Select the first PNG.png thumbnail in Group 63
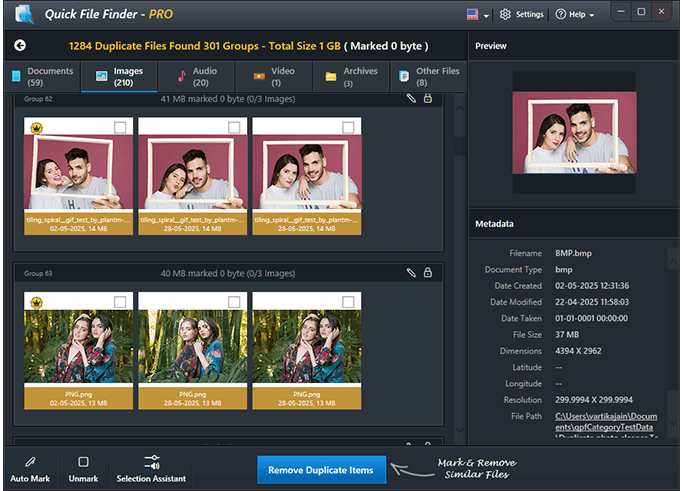The width and height of the screenshot is (683, 491). [77, 345]
